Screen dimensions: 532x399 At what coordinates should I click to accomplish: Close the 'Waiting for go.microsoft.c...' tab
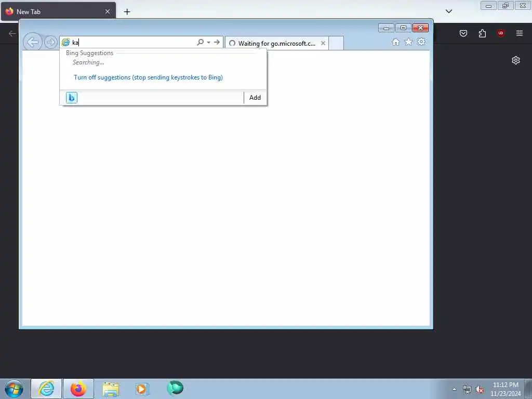click(323, 43)
